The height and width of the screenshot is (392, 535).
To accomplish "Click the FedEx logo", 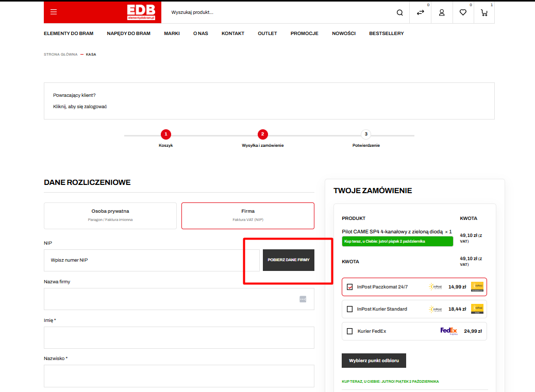I will [449, 331].
